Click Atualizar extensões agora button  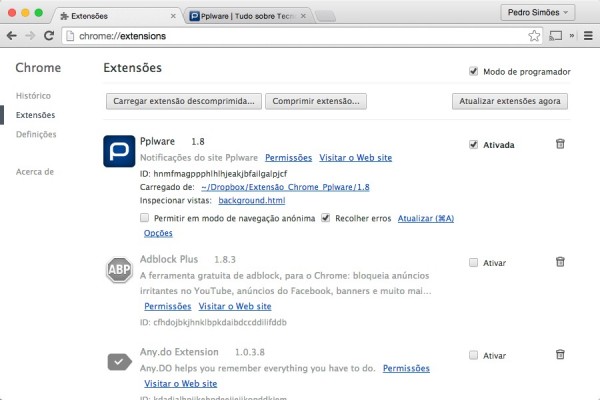(510, 101)
